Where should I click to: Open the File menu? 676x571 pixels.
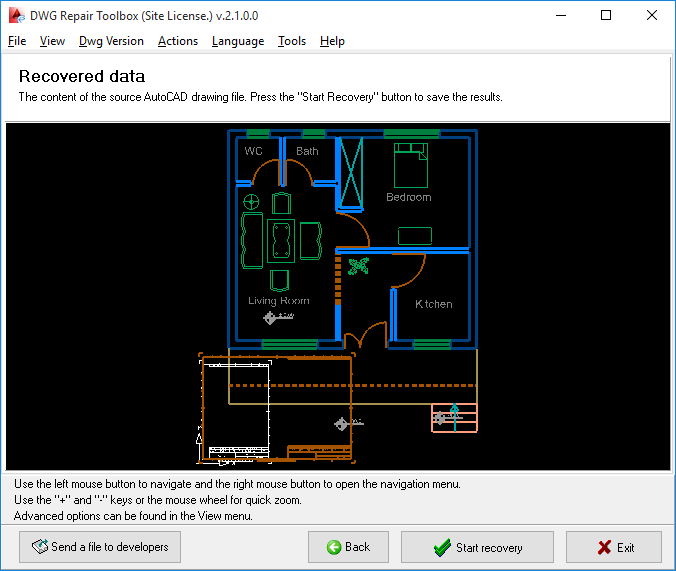coord(17,41)
